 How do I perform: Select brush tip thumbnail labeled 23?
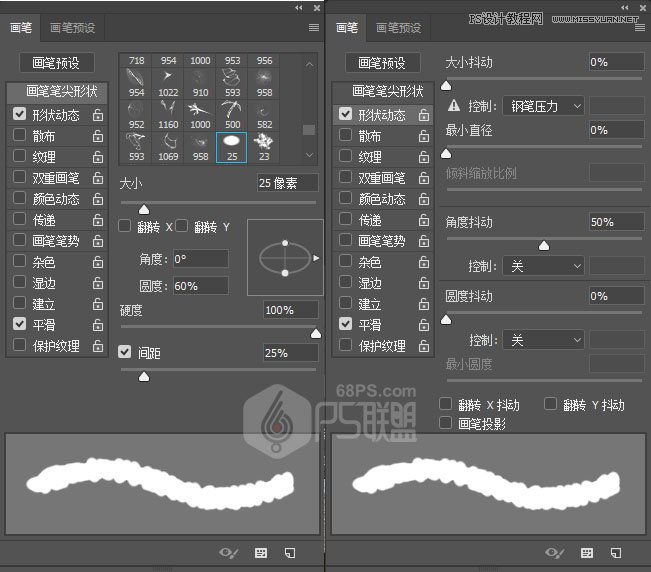[264, 147]
